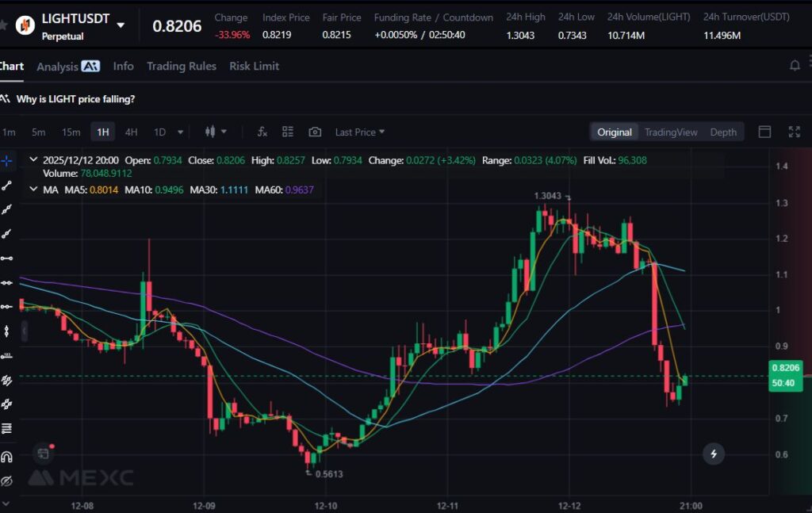Open the chart layout grid icon
This screenshot has width=812, height=513.
click(x=288, y=132)
